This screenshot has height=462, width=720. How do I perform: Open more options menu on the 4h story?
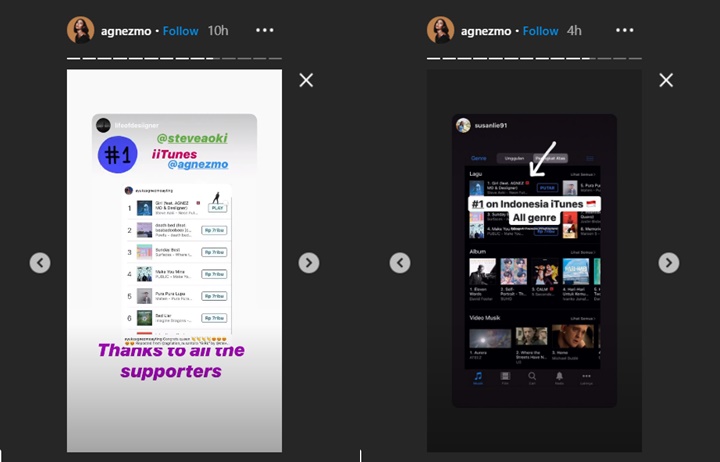pyautogui.click(x=624, y=30)
